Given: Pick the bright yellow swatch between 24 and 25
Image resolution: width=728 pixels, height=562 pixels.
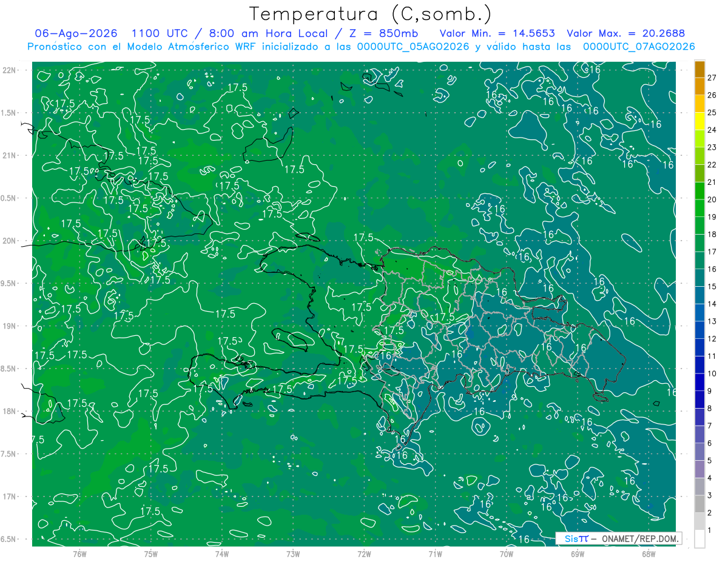Looking at the screenshot, I should [699, 121].
